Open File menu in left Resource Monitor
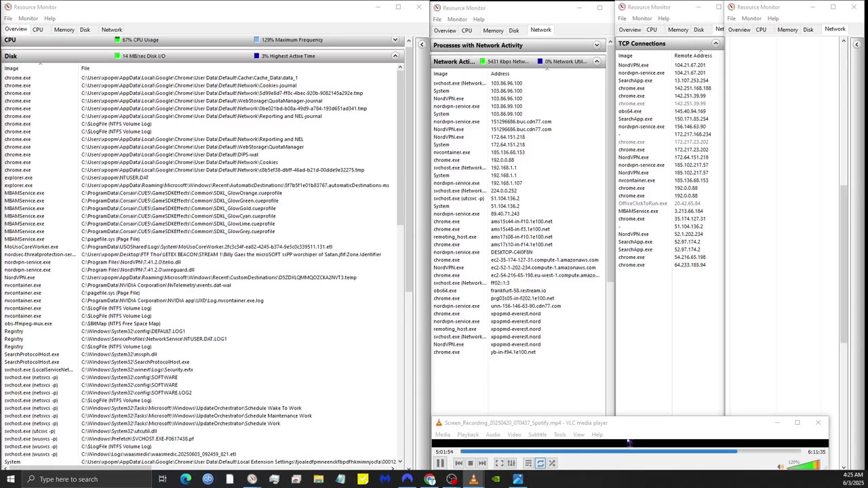Viewport: 868px width, 488px height. [x=8, y=18]
